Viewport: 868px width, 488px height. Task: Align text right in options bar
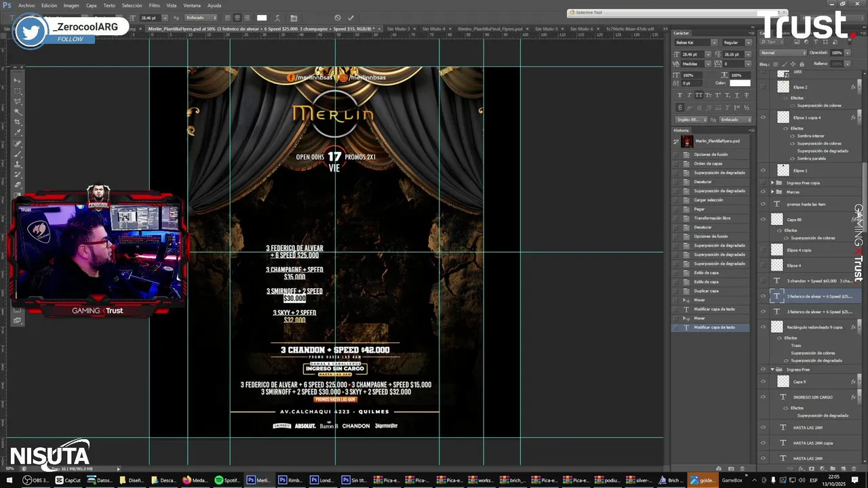click(247, 18)
